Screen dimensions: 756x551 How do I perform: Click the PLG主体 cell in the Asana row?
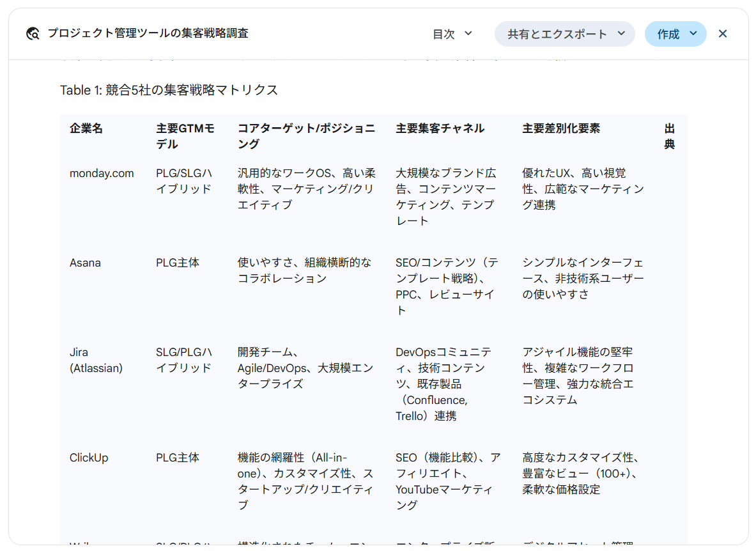pos(178,263)
